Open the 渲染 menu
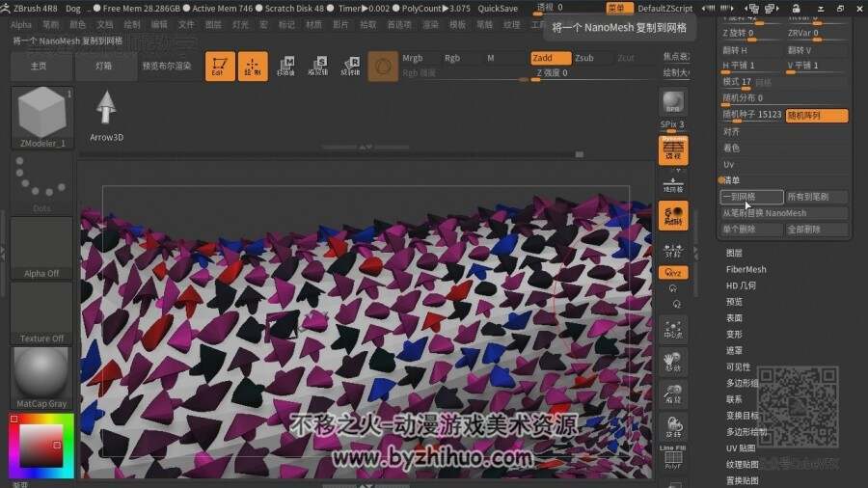This screenshot has width=868, height=488. pos(431,25)
